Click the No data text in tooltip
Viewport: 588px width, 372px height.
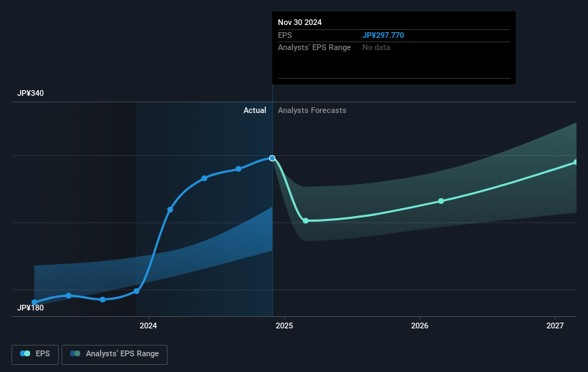tap(376, 48)
